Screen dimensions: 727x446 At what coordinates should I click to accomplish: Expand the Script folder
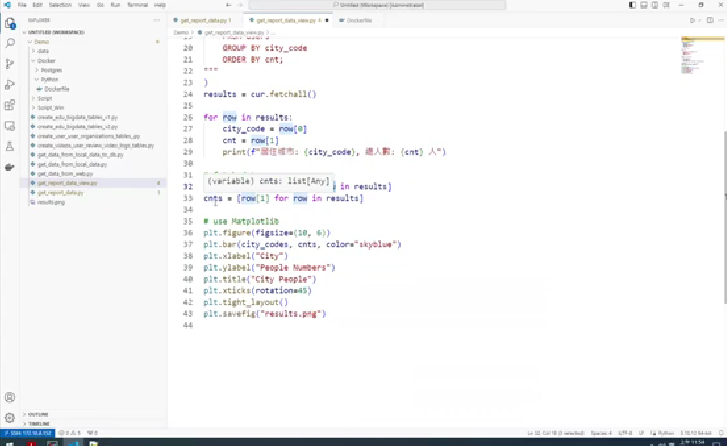click(45, 98)
